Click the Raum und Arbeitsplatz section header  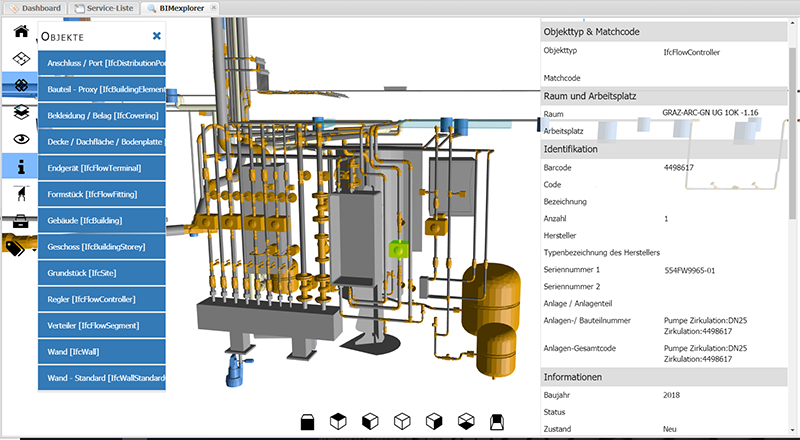click(665, 96)
